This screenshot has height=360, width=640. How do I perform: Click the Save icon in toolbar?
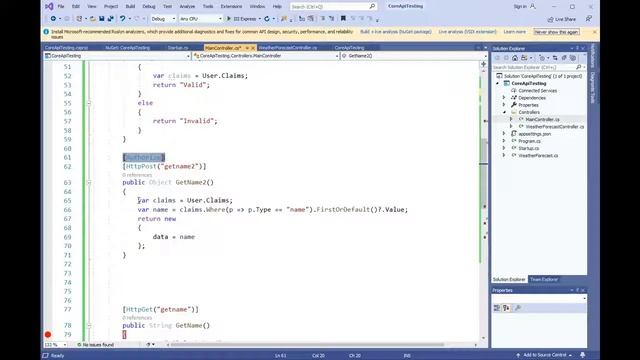(x=102, y=19)
